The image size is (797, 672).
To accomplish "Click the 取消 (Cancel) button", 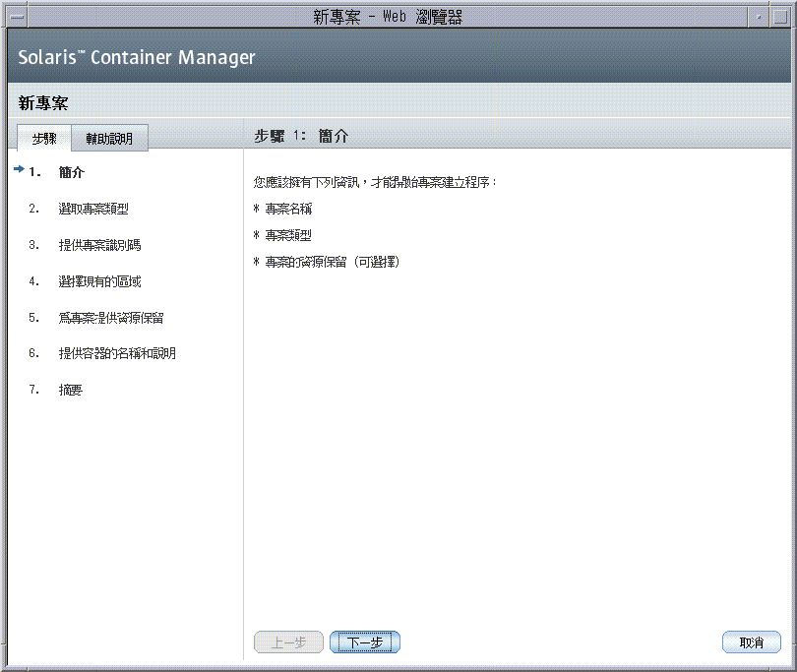I will pos(752,642).
